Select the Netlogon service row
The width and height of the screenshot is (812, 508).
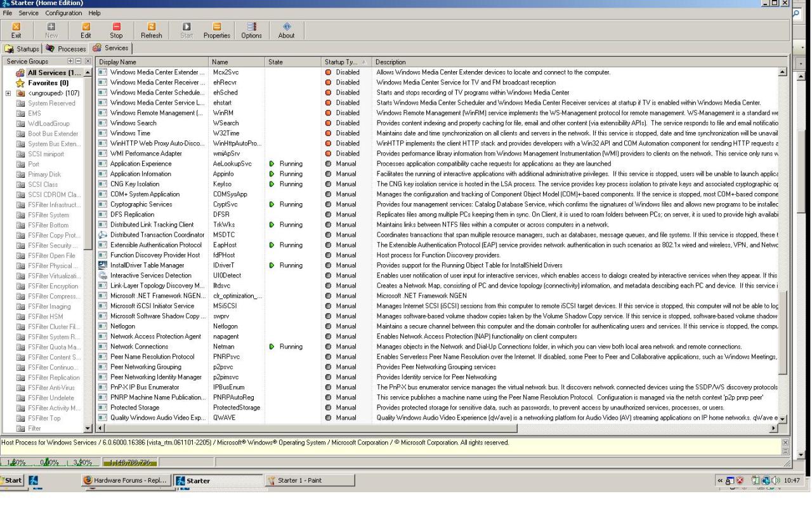pyautogui.click(x=122, y=326)
